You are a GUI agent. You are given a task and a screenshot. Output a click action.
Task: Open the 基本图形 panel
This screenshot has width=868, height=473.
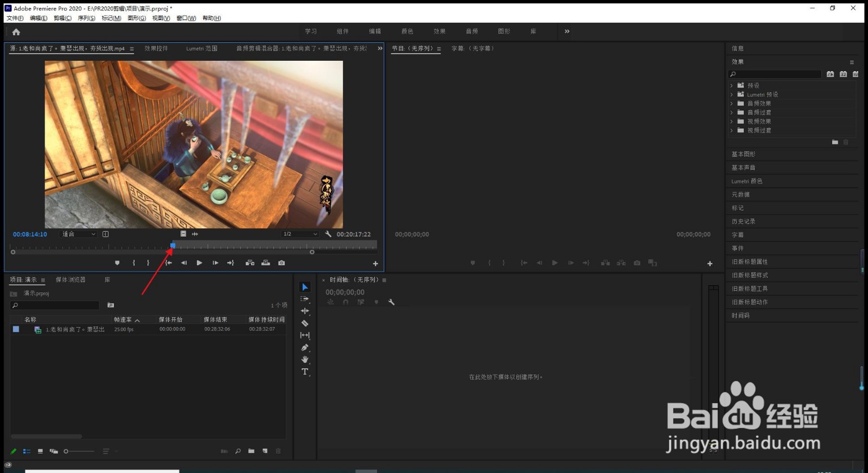click(743, 154)
